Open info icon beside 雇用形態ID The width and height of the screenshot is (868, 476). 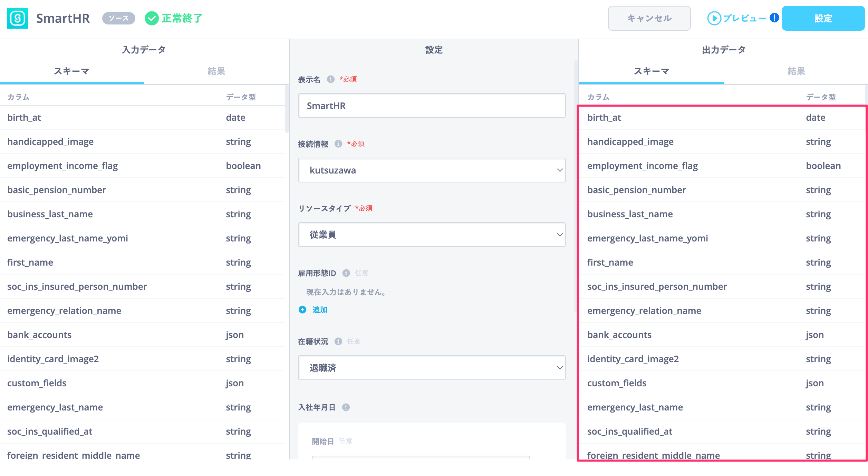[346, 273]
